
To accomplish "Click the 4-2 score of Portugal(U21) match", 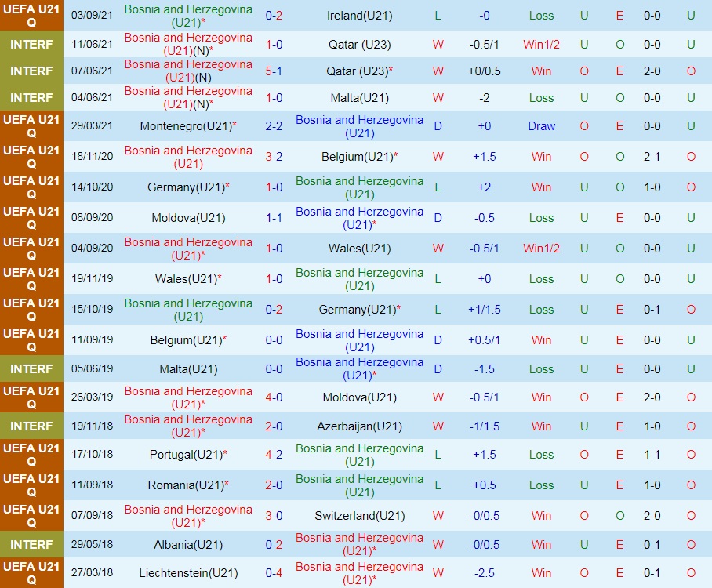I will pos(274,455).
